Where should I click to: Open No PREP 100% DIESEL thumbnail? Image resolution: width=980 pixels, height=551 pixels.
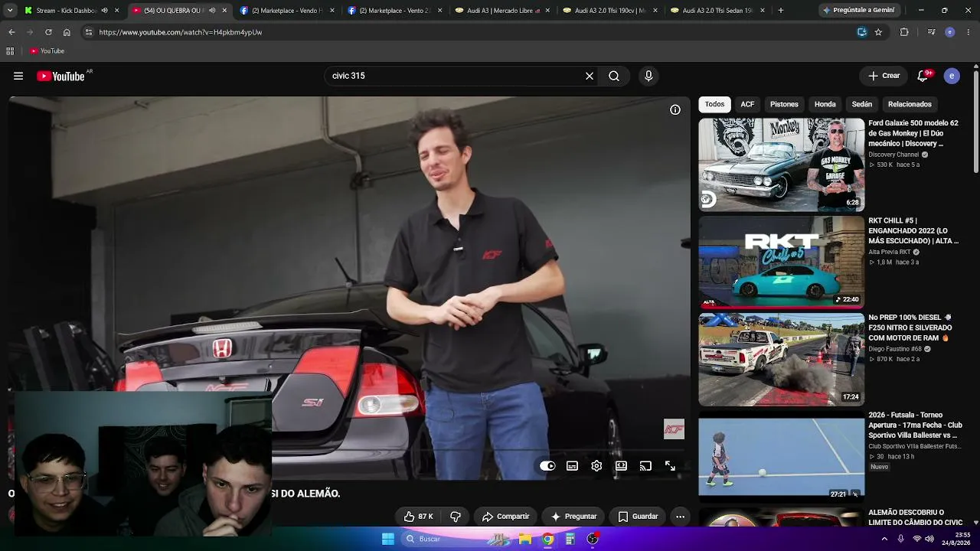pyautogui.click(x=781, y=359)
